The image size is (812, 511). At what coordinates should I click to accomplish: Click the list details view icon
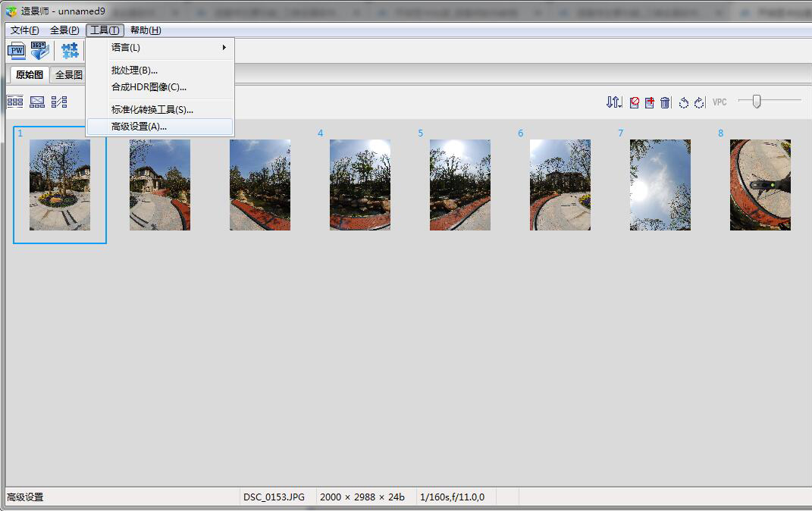tap(59, 102)
